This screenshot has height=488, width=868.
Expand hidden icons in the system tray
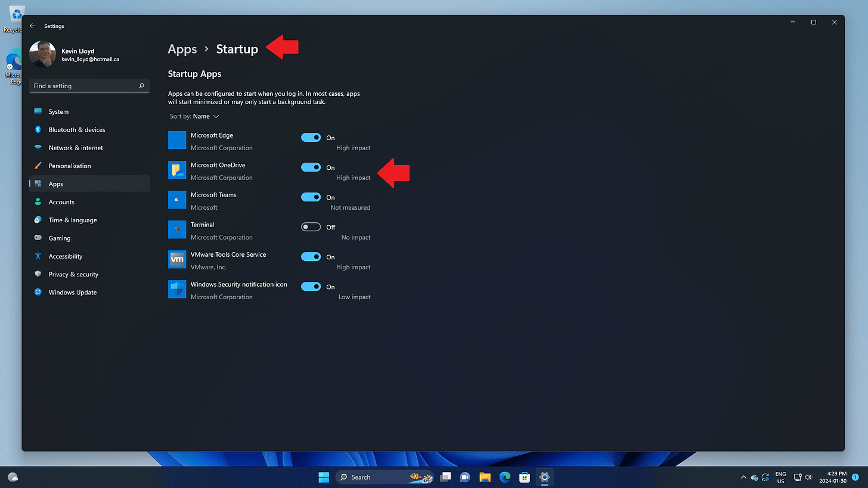[743, 477]
